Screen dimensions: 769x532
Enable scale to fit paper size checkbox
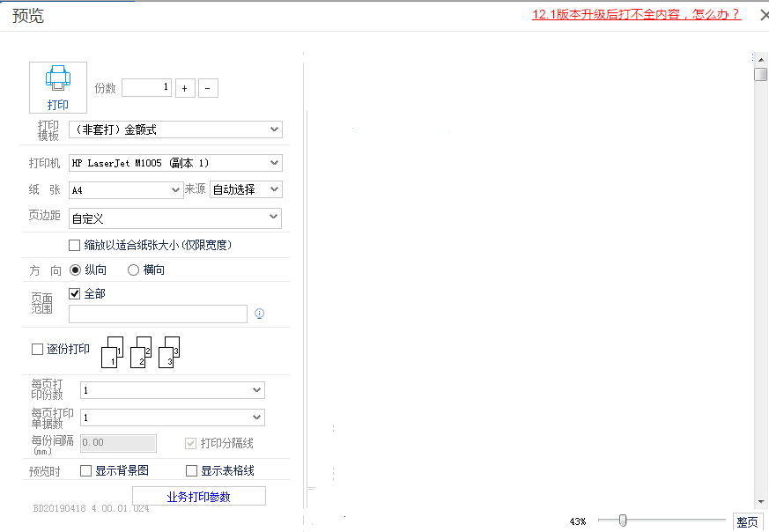(74, 245)
